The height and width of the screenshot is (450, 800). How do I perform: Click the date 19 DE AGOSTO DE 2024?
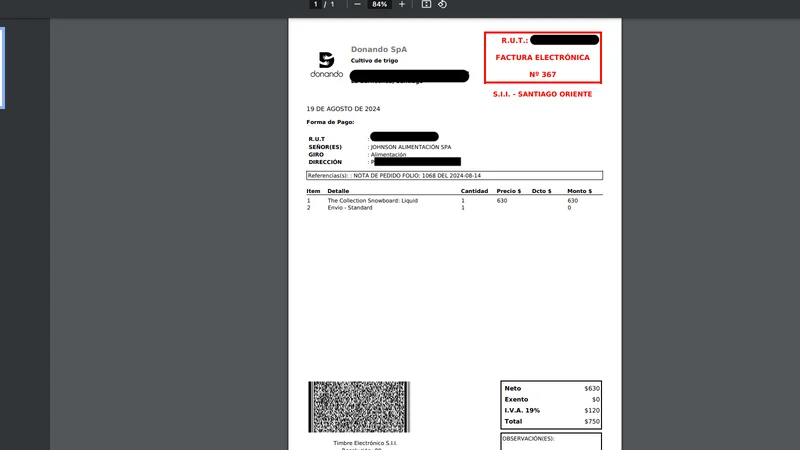(343, 109)
